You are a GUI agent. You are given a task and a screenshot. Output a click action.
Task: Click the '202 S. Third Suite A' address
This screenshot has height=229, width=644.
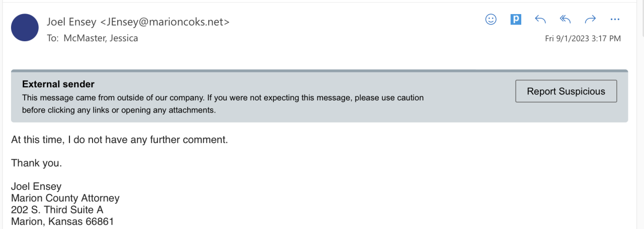[57, 209]
